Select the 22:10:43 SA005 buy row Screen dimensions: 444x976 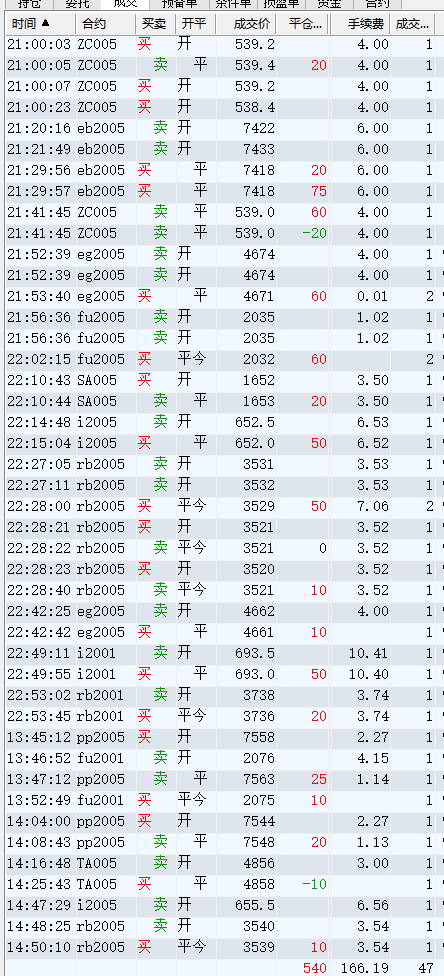pyautogui.click(x=221, y=380)
